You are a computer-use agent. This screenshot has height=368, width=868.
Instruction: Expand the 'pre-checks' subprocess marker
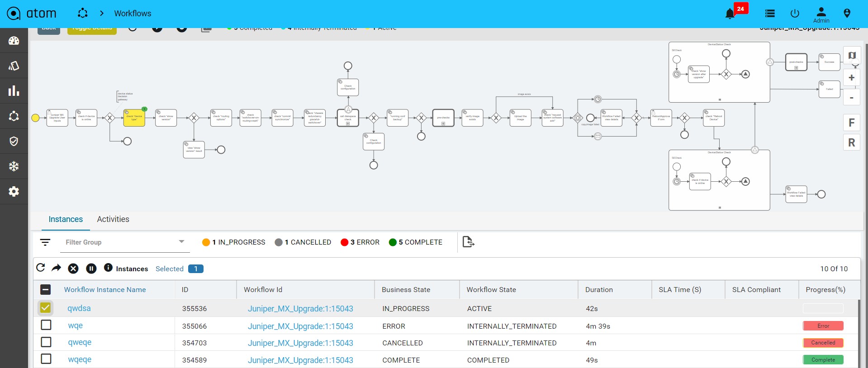click(x=443, y=123)
